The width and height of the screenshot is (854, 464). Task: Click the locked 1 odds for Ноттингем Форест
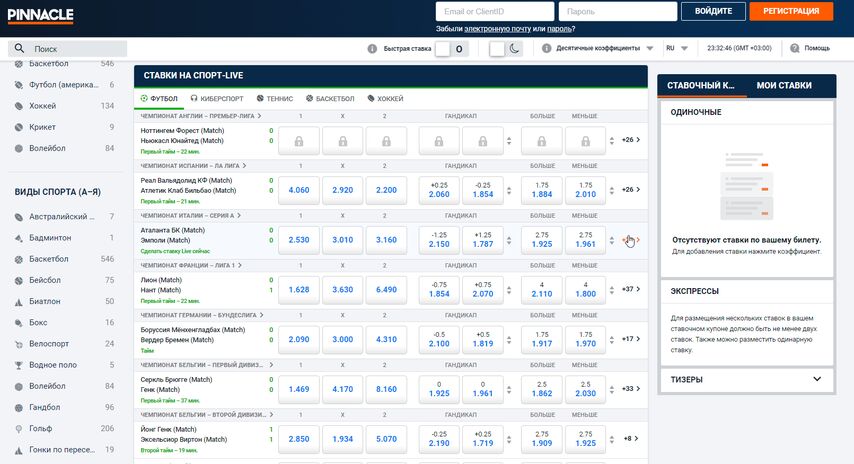pyautogui.click(x=298, y=141)
